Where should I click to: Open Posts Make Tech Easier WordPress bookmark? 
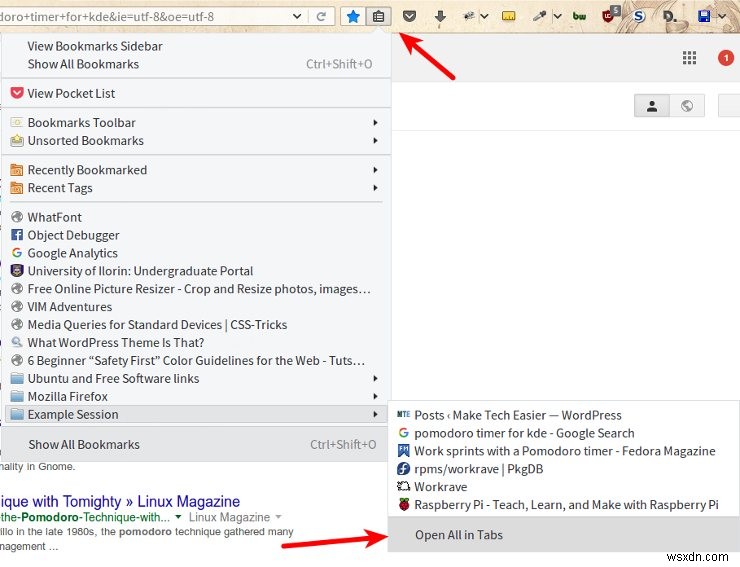point(564,415)
